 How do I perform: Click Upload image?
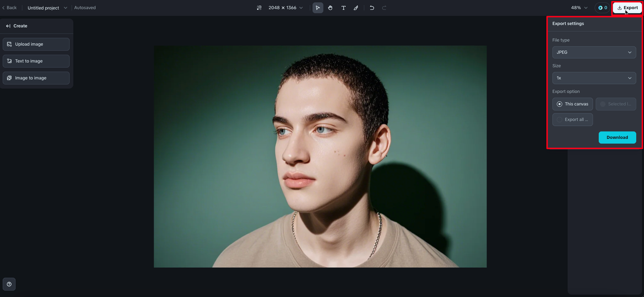(36, 44)
